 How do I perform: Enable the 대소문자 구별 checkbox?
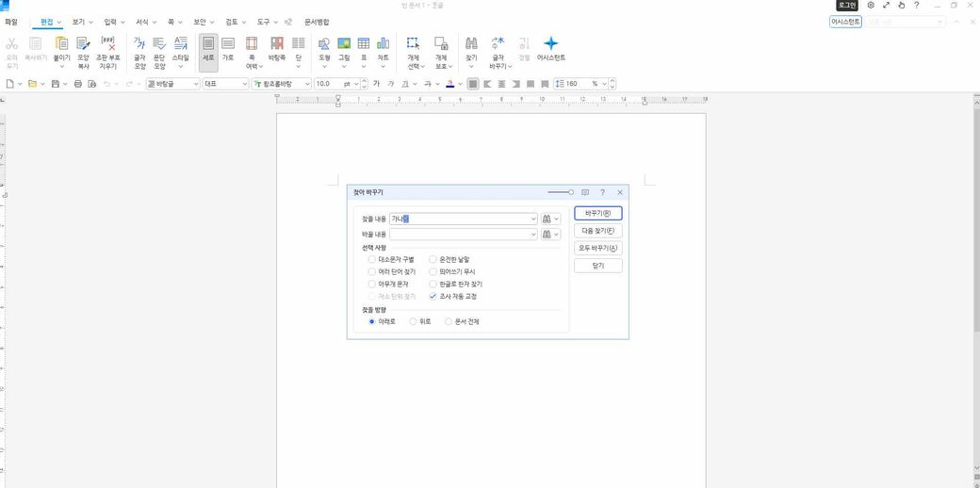point(372,259)
